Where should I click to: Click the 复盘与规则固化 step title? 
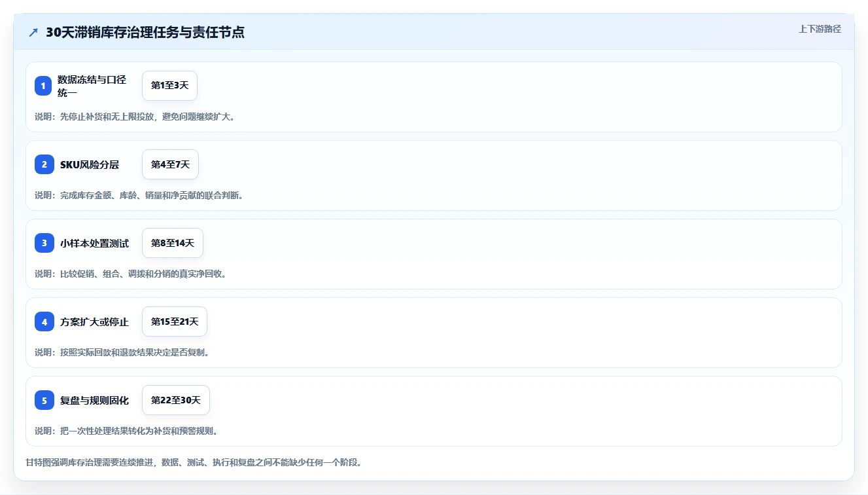94,400
